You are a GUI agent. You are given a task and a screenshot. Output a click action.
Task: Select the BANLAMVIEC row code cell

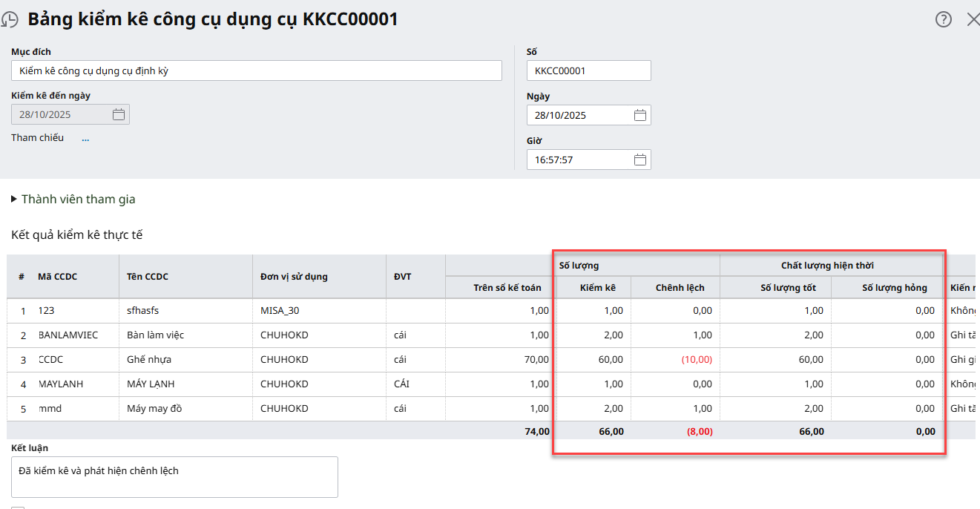pos(68,335)
